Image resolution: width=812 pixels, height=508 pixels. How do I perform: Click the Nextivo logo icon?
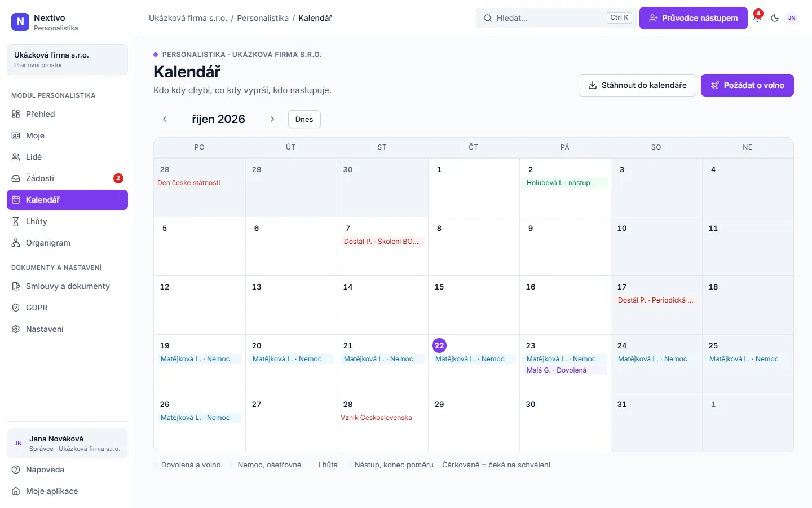20,22
